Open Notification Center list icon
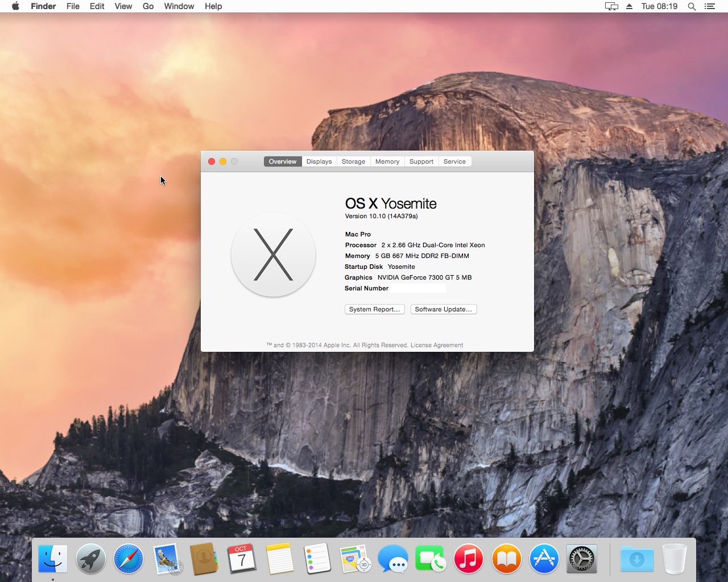The width and height of the screenshot is (728, 582). pyautogui.click(x=709, y=6)
